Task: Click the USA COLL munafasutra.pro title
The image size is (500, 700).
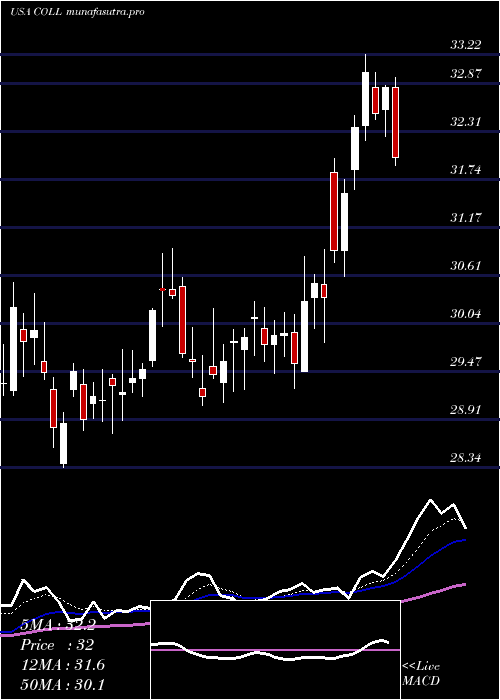Action: click(77, 12)
